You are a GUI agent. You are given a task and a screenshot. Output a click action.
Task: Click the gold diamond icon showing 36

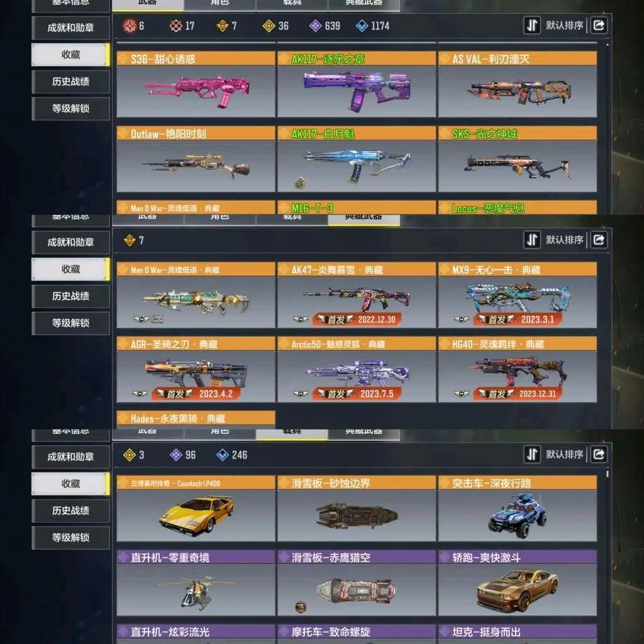269,26
